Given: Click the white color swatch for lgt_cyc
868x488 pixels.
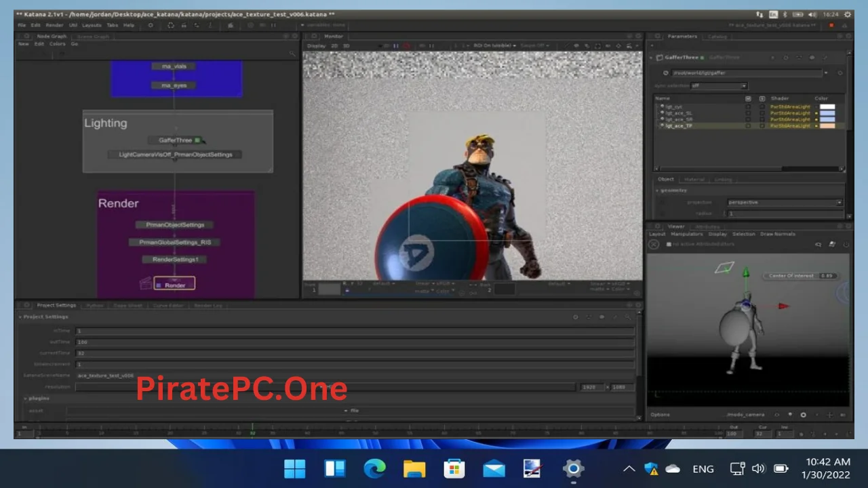Looking at the screenshot, I should (827, 107).
